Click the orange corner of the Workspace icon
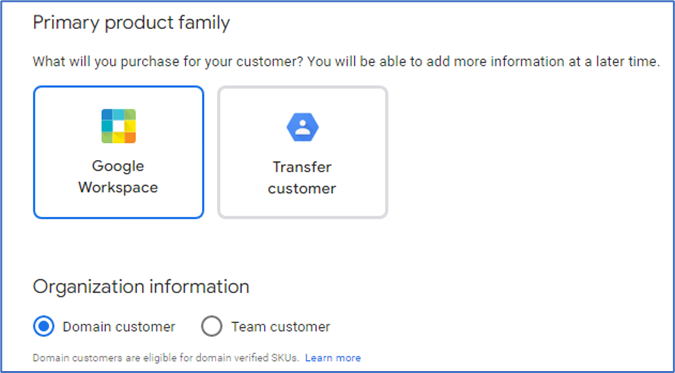 (x=130, y=138)
